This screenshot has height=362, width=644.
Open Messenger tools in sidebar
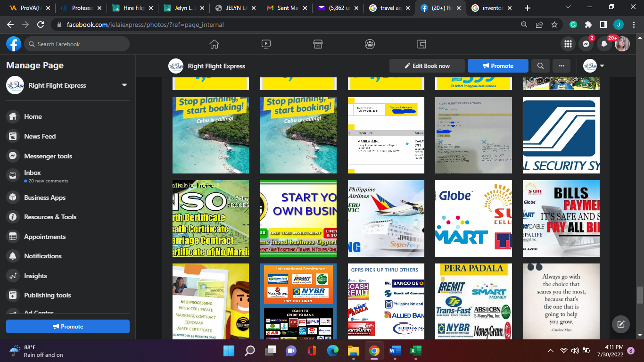[67, 156]
